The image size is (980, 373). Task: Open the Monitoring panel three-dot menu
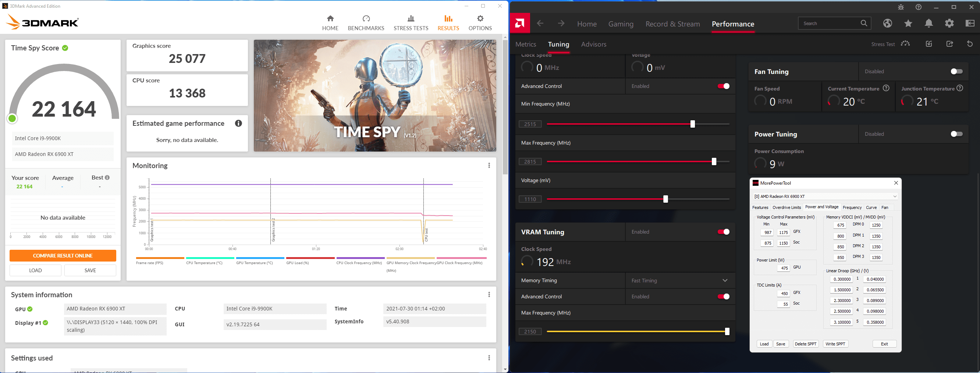[x=489, y=166]
